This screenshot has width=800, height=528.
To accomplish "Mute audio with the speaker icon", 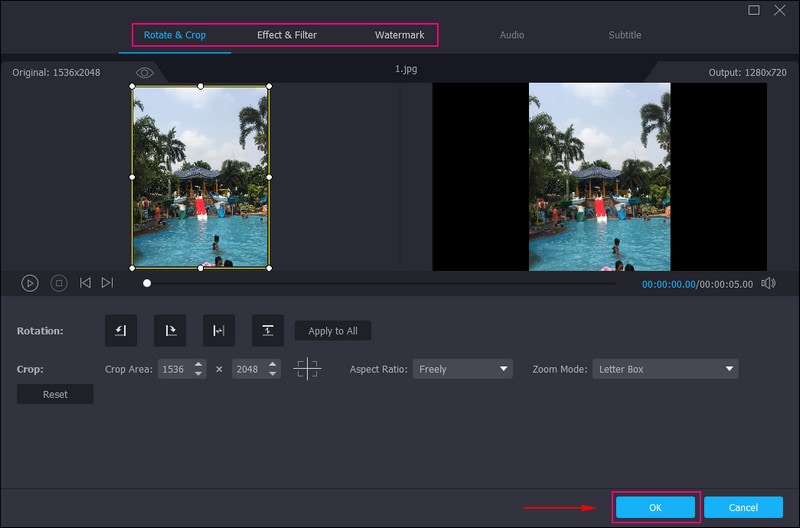I will click(768, 283).
